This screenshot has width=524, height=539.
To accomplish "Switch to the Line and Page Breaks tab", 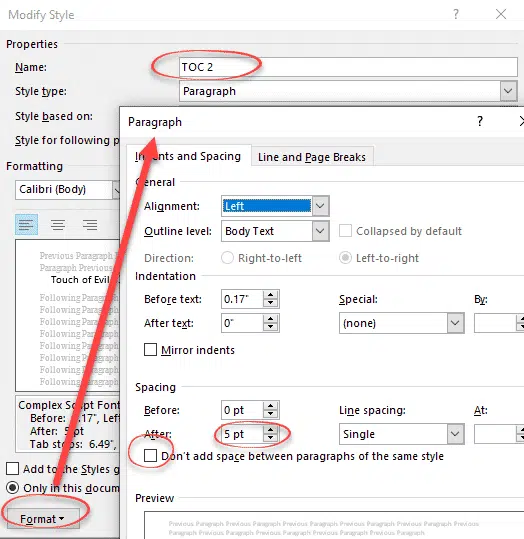I will pyautogui.click(x=312, y=157).
